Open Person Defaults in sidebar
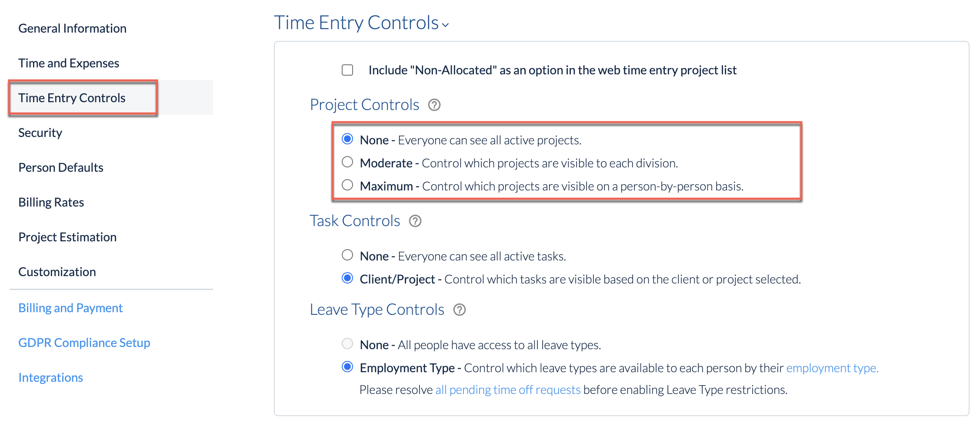980x427 pixels. (61, 167)
